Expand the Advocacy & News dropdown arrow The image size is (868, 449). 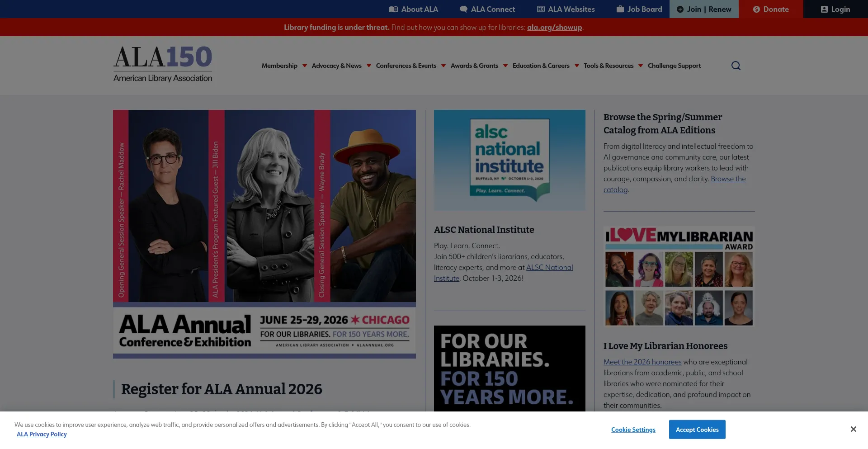(x=369, y=66)
